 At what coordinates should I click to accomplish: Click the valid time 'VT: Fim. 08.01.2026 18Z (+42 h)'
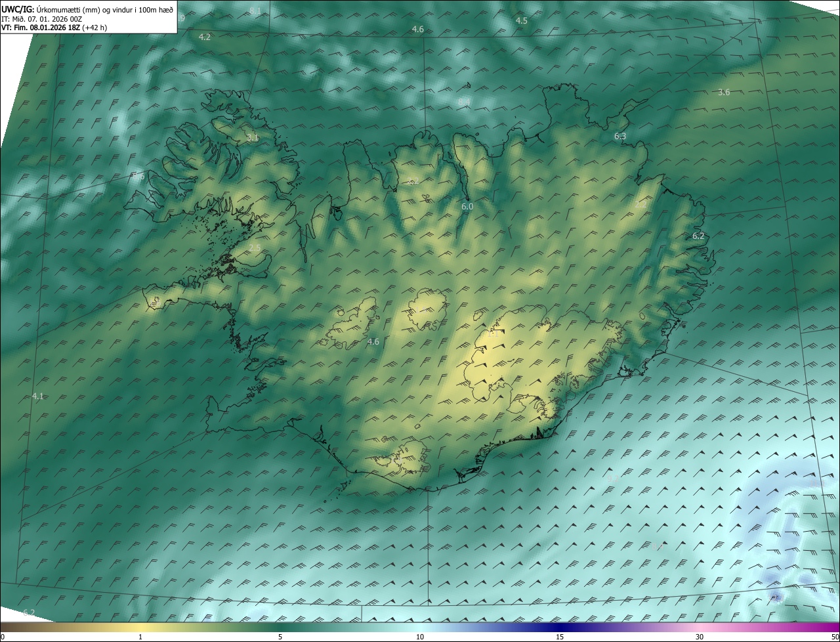click(54, 28)
